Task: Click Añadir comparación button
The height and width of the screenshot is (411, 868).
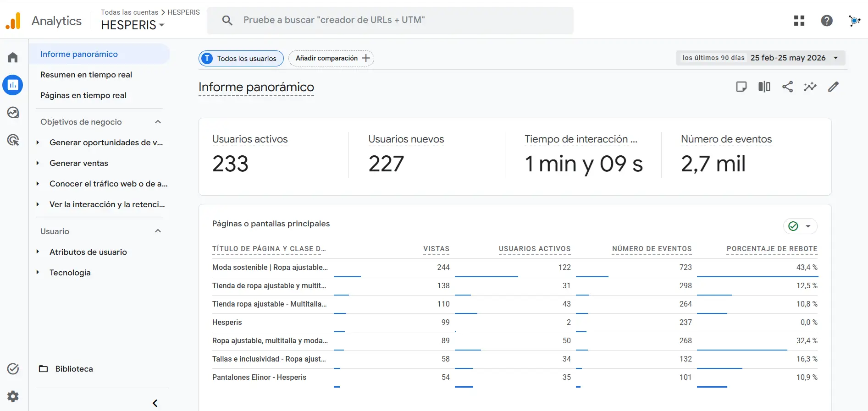Action: click(331, 58)
